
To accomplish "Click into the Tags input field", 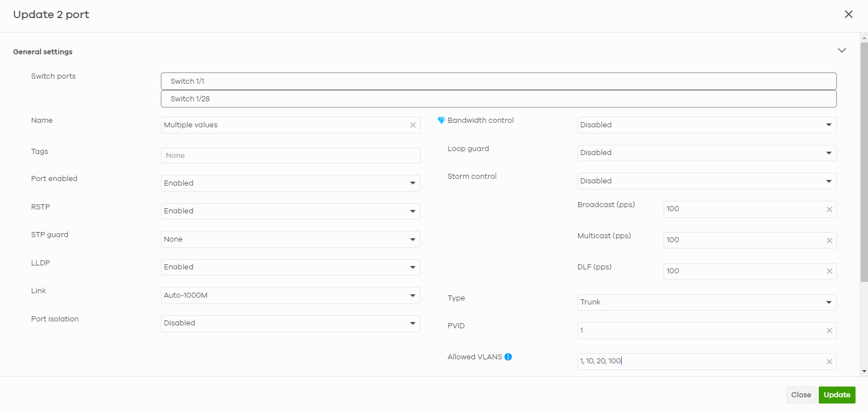I will [290, 156].
